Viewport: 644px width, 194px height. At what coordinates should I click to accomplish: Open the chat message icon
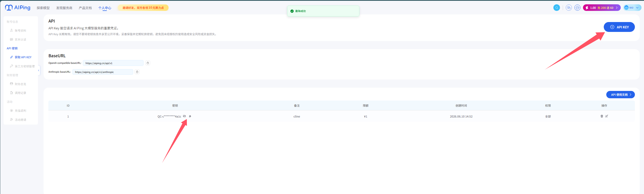[x=577, y=8]
